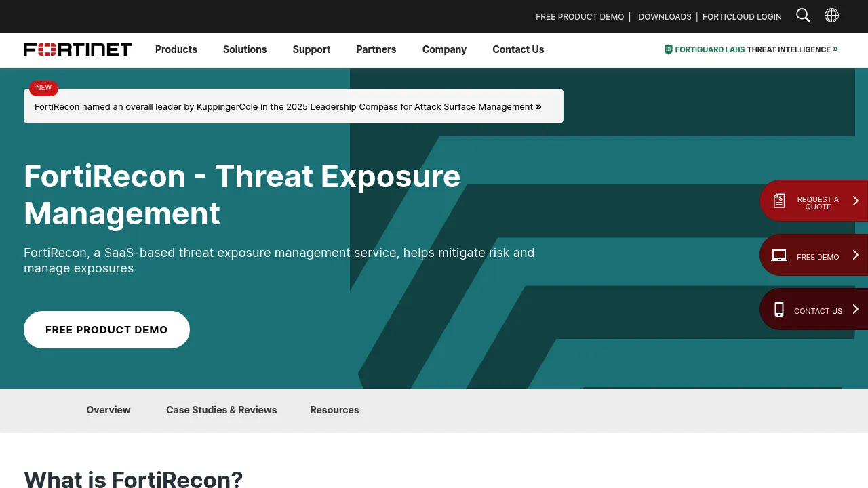Open FortiRecon KuppingerCole leader announcement
868x488 pixels.
(x=294, y=106)
